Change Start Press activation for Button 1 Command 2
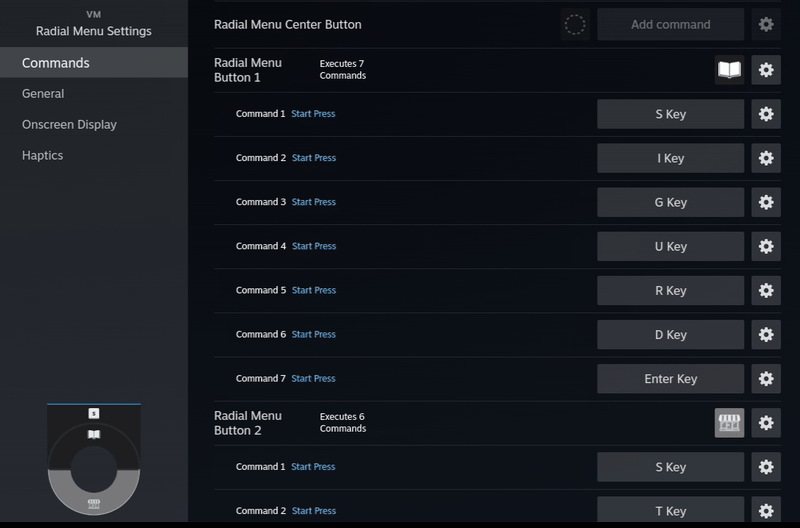 point(313,158)
